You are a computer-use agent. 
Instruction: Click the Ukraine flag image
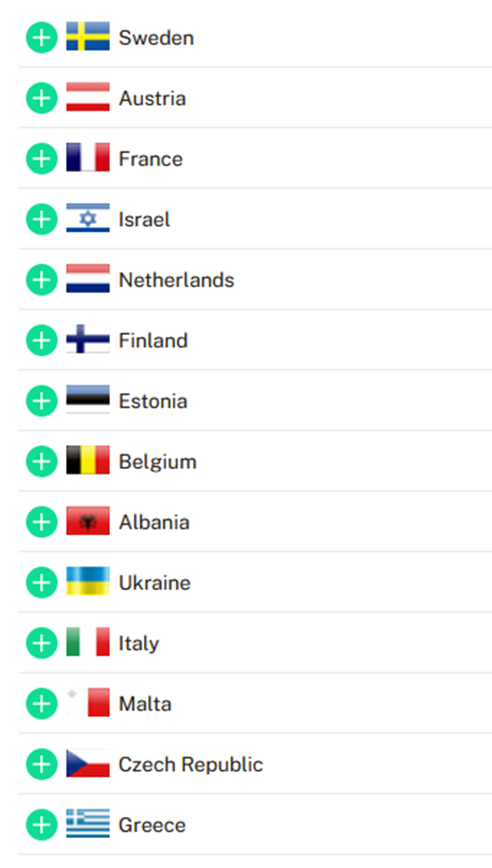88,581
